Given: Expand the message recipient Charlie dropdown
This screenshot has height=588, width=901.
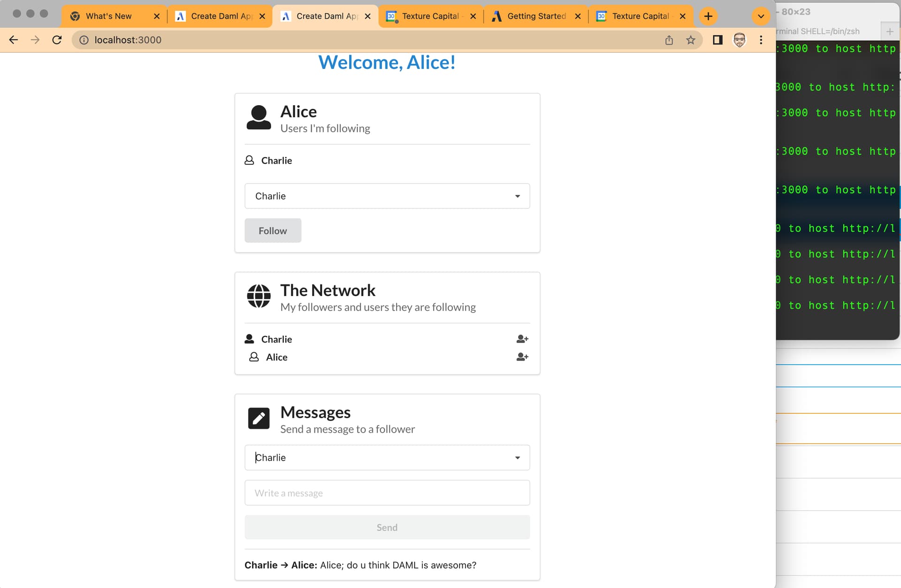Looking at the screenshot, I should (517, 458).
